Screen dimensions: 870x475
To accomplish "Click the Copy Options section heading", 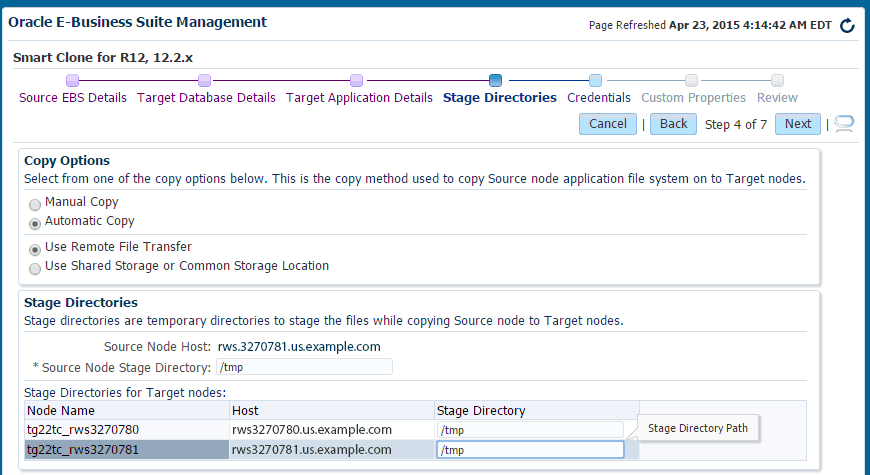I will pos(67,161).
